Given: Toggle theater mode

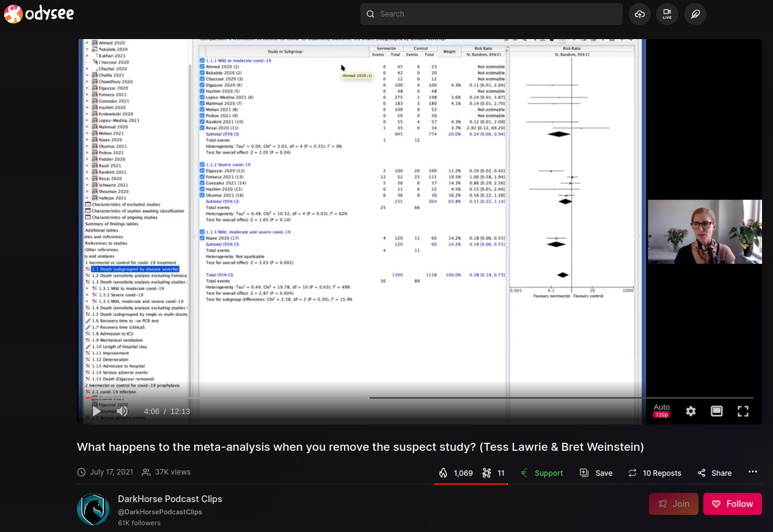Looking at the screenshot, I should [x=717, y=411].
